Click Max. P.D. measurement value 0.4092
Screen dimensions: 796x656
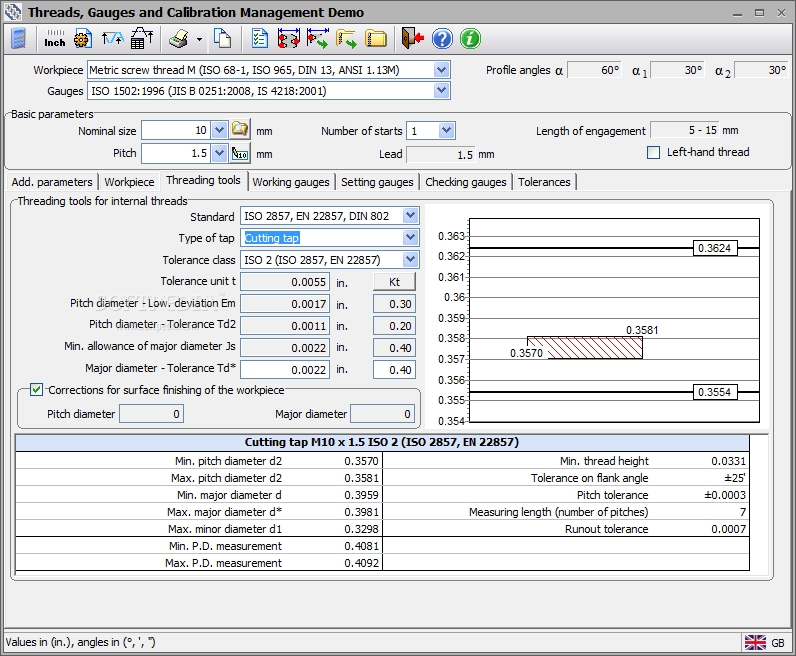tap(361, 563)
